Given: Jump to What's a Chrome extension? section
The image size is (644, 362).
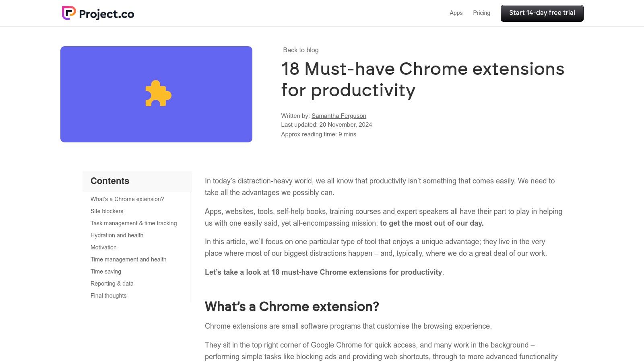Looking at the screenshot, I should (127, 199).
